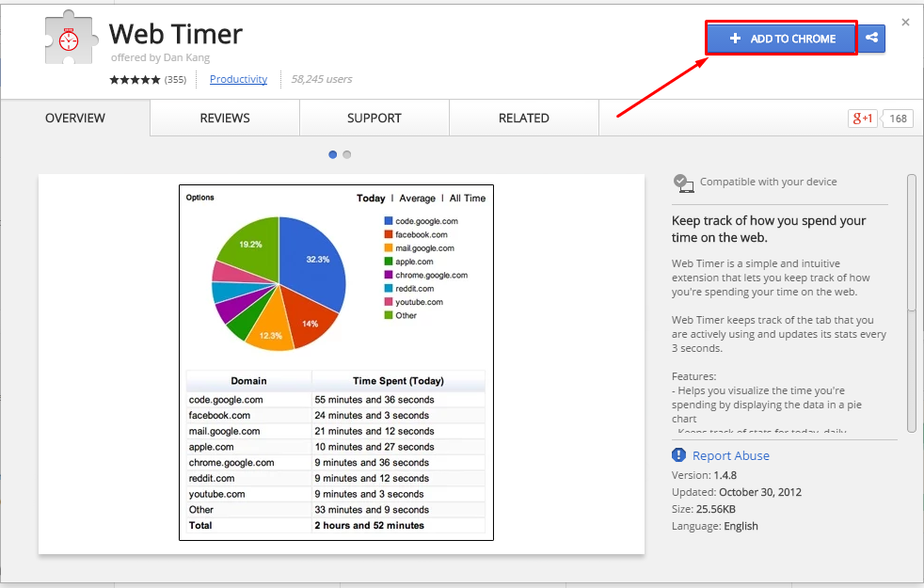Click the share icon button
The width and height of the screenshot is (924, 588).
click(871, 38)
